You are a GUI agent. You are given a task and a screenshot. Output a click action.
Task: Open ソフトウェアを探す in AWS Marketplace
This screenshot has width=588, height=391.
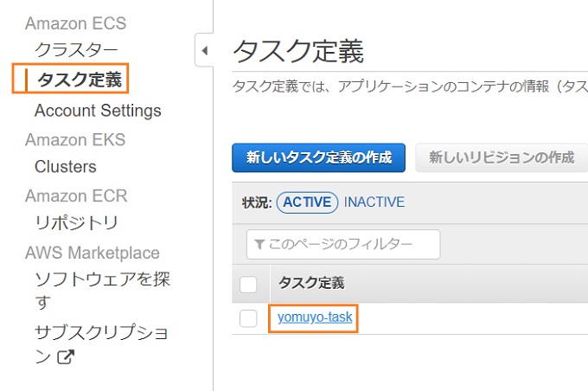[102, 290]
